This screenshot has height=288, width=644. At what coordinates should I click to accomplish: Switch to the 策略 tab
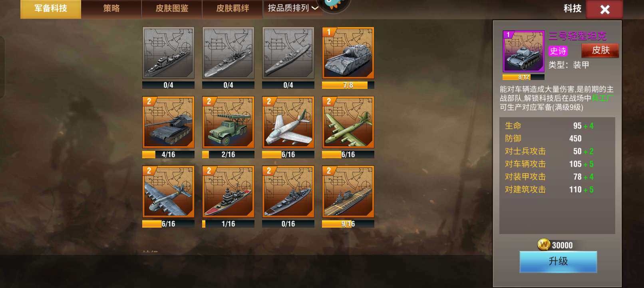point(111,9)
